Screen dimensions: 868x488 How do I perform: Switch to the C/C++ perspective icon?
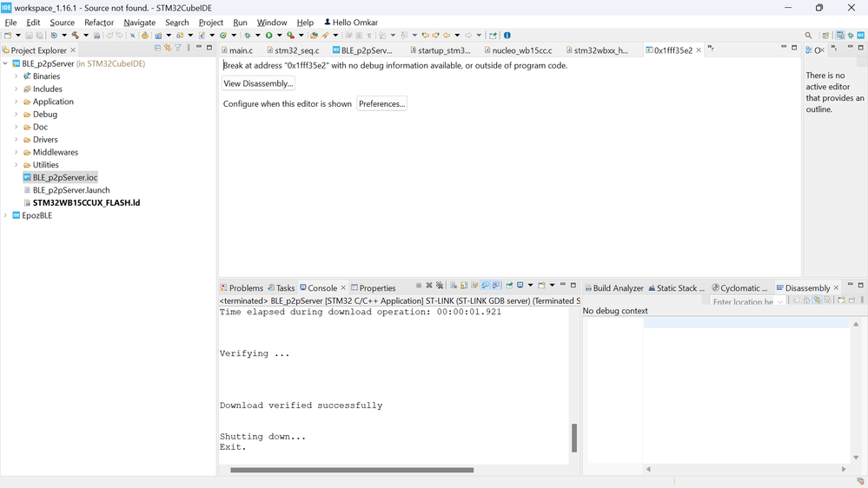(x=840, y=36)
